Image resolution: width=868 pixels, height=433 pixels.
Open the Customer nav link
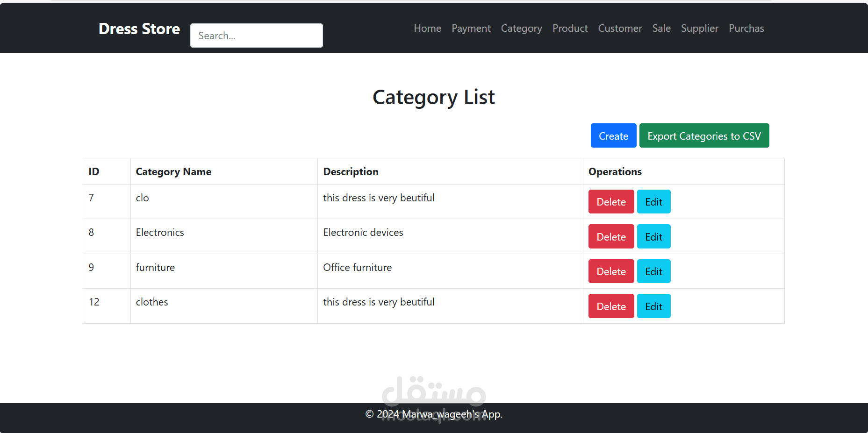pos(620,28)
